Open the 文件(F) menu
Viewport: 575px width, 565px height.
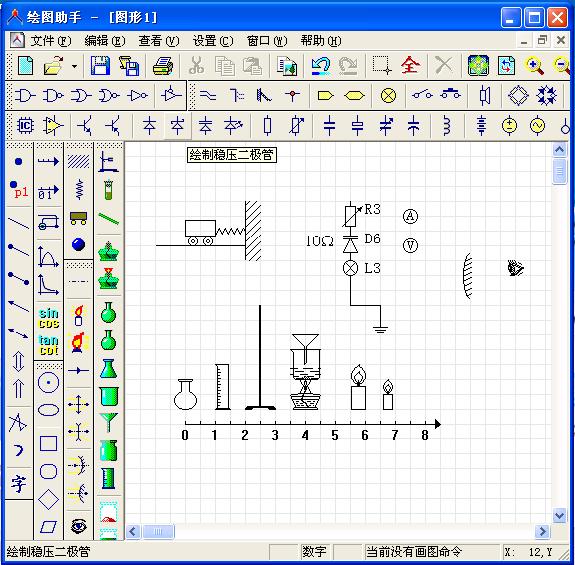tap(51, 41)
